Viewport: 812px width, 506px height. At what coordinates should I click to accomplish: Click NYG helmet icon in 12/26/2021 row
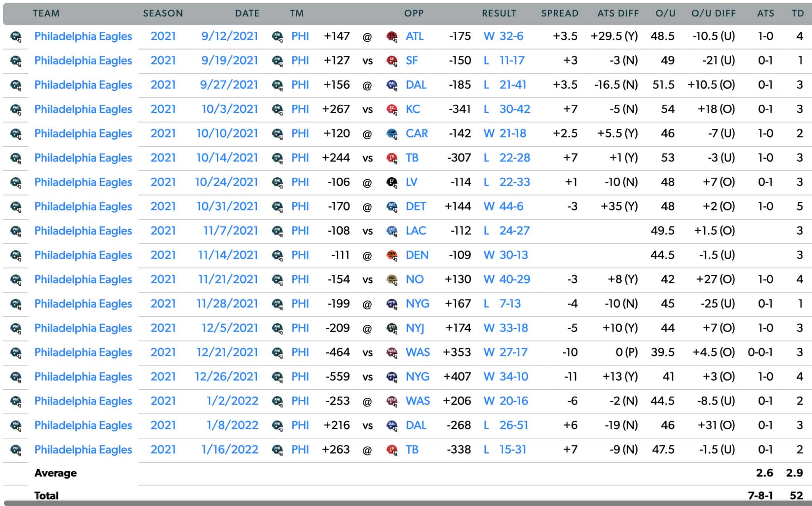click(392, 377)
